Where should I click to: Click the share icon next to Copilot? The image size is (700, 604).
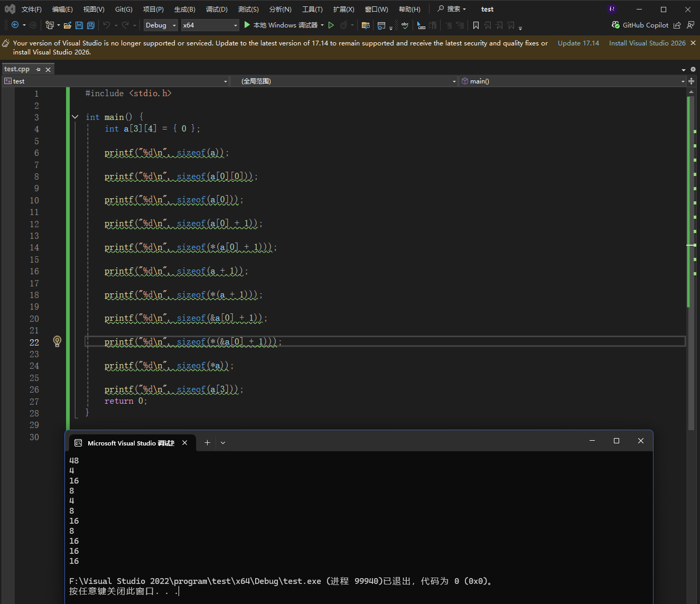(677, 25)
